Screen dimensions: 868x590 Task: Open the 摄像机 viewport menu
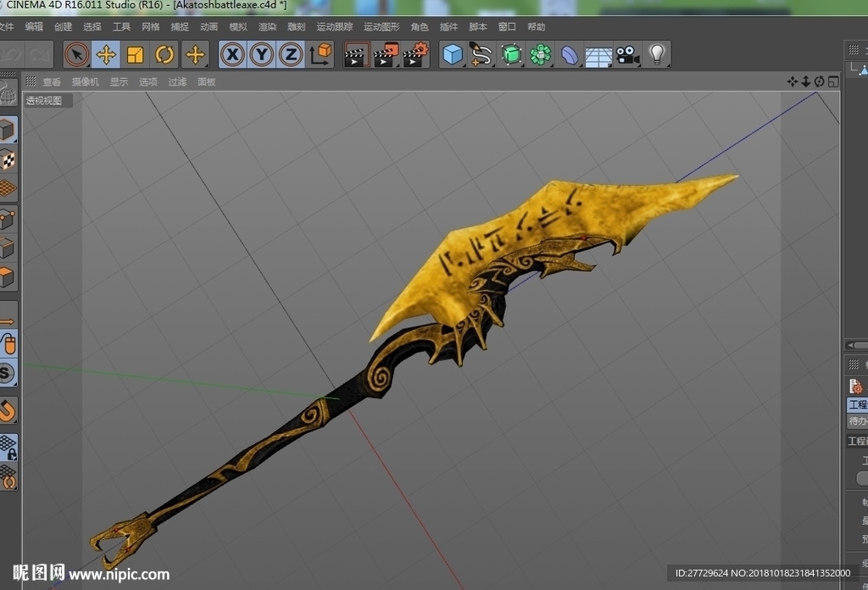(86, 82)
